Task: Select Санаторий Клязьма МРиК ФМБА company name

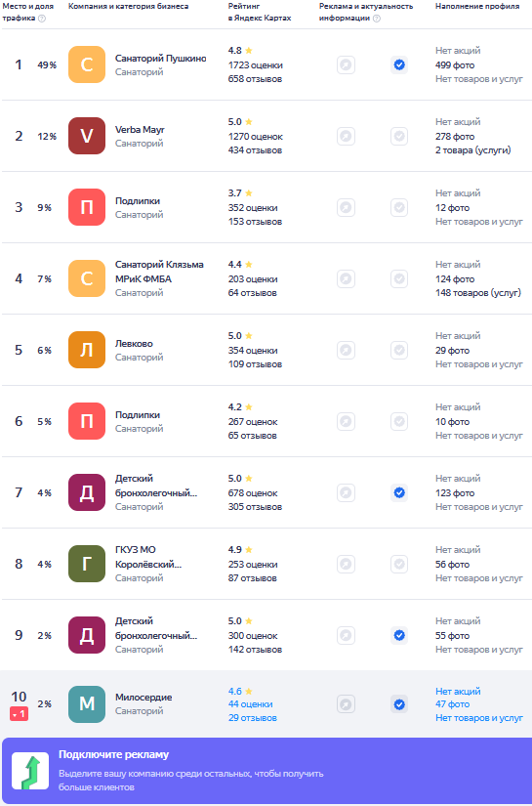Action: tap(159, 272)
